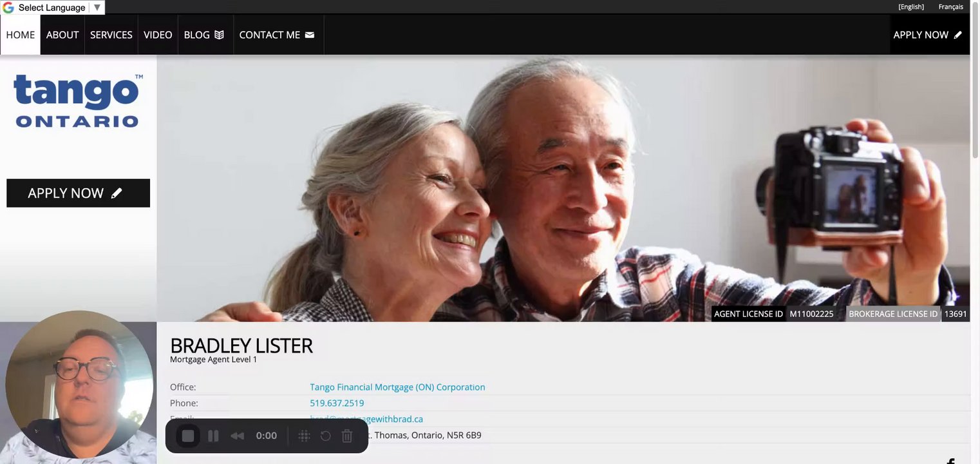
Task: Select the [English] language link
Action: click(911, 7)
